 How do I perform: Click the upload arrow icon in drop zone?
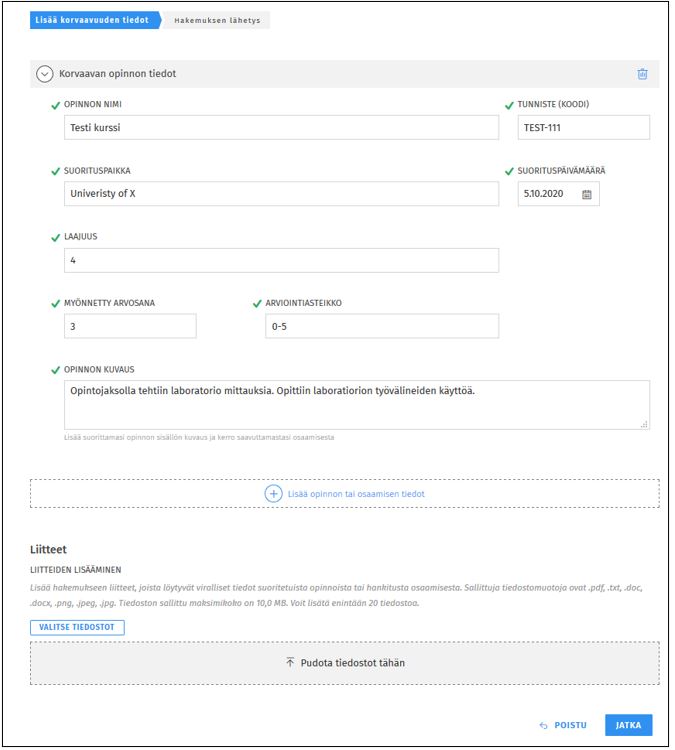point(290,663)
